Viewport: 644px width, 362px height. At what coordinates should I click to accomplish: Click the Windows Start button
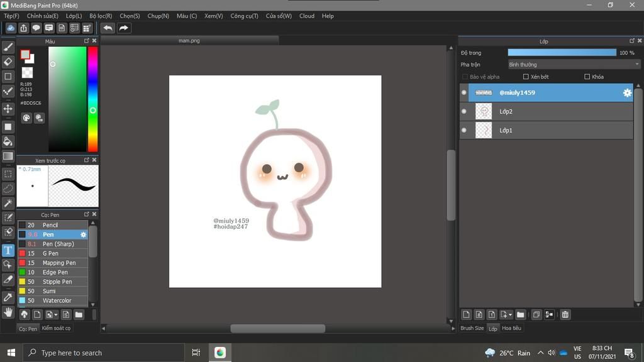pos(11,353)
